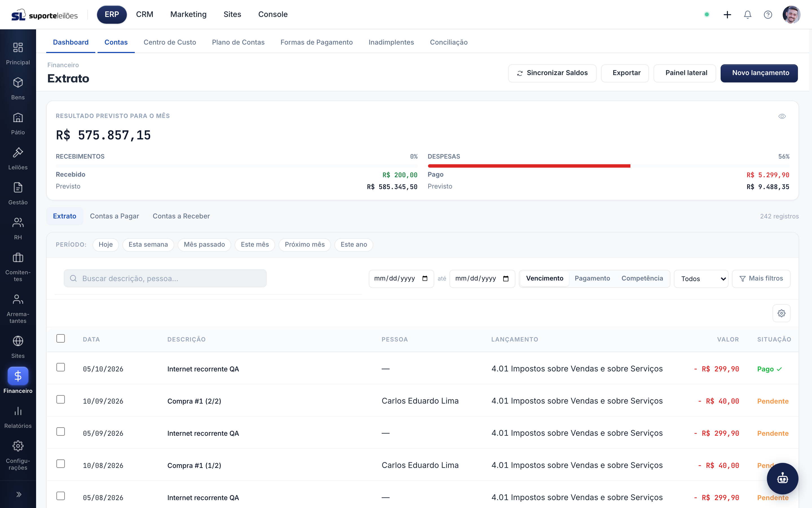This screenshot has width=812, height=508.
Task: Open Gestão document icon
Action: (x=18, y=187)
